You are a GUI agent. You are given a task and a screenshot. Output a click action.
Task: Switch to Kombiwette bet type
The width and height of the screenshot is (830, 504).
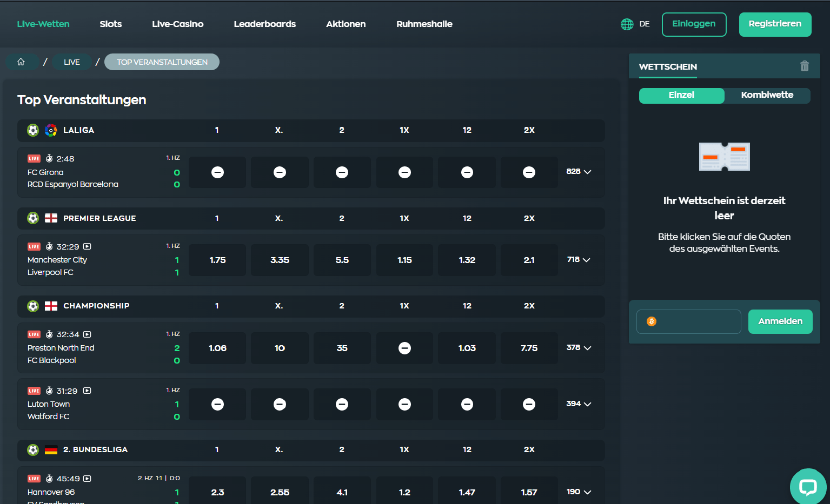(x=767, y=95)
